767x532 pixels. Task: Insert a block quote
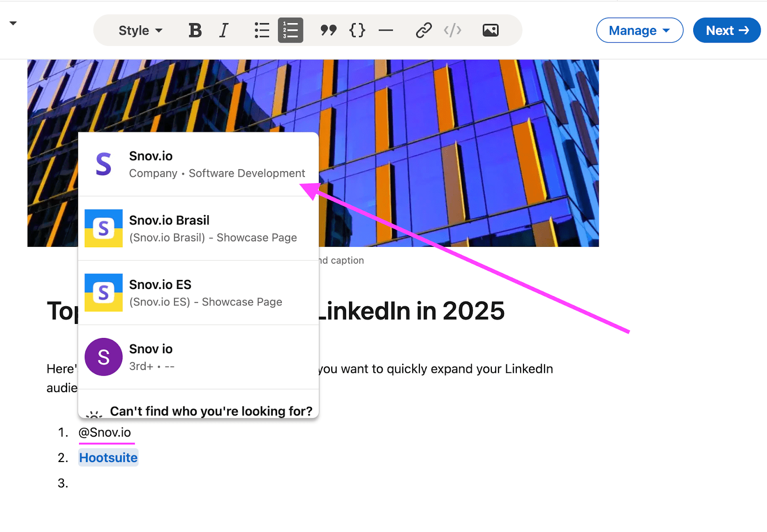(x=328, y=30)
